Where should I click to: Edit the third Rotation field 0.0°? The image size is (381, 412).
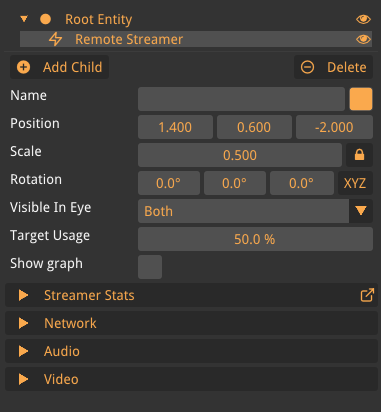[302, 183]
